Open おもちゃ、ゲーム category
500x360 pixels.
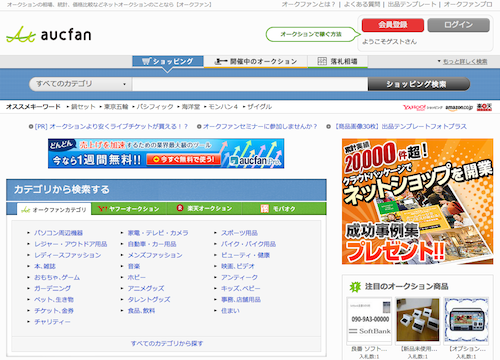pos(57,277)
